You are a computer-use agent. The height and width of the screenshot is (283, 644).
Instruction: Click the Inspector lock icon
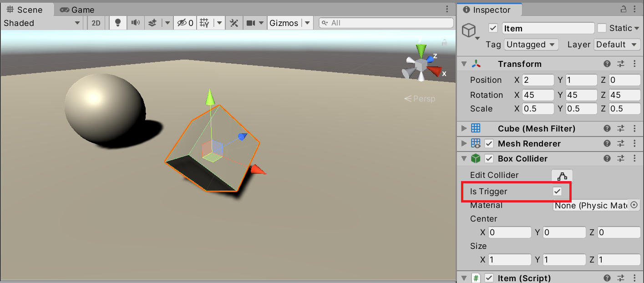click(x=624, y=10)
